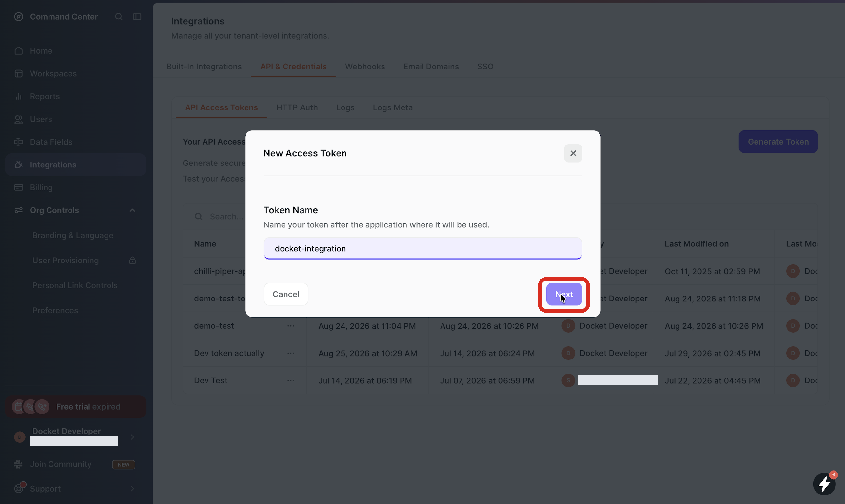The height and width of the screenshot is (504, 845).
Task: Collapse the Org Controls section chevron
Action: [x=132, y=211]
